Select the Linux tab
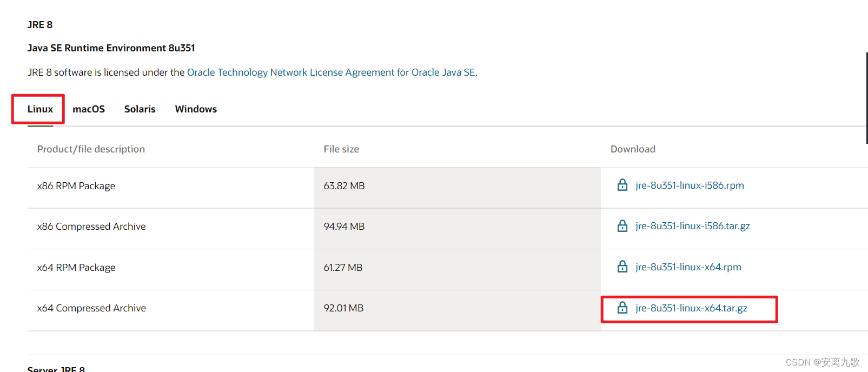The height and width of the screenshot is (372, 868). pyautogui.click(x=40, y=109)
